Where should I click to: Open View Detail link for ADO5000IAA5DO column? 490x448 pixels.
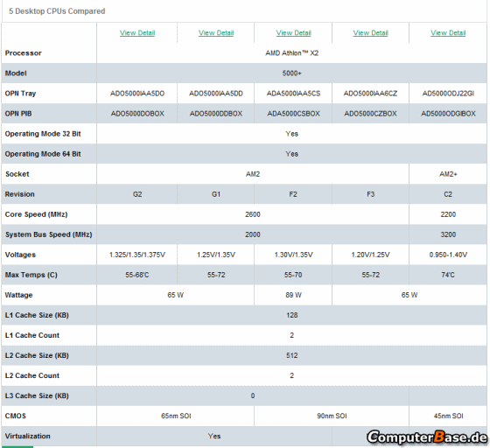(137, 32)
